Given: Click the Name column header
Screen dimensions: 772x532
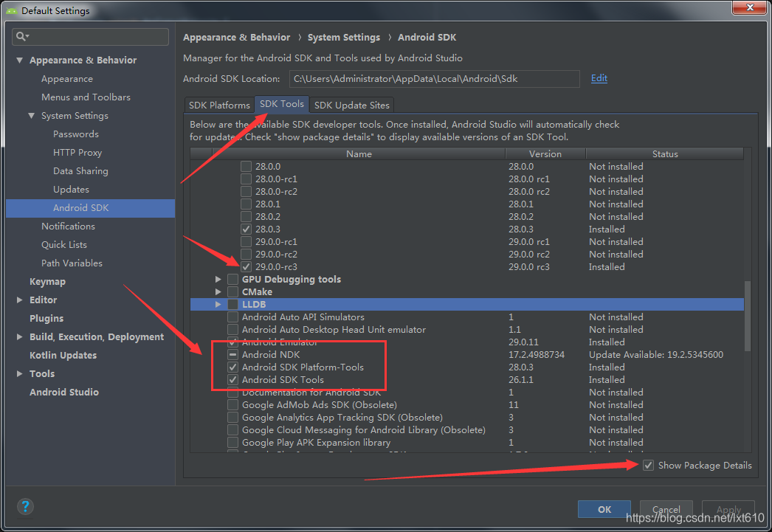Looking at the screenshot, I should click(x=359, y=154).
